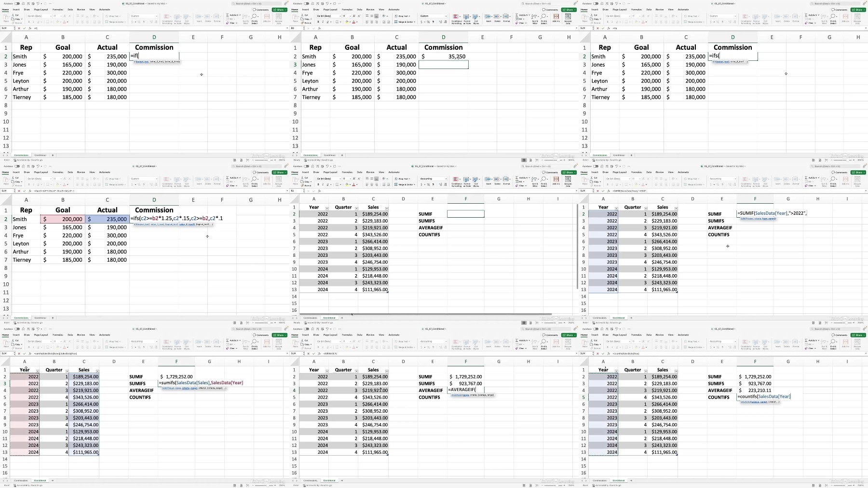Open the Quarter filter dropdown in the =sumifs( window
The height and width of the screenshot is (488, 868).
pos(67,371)
